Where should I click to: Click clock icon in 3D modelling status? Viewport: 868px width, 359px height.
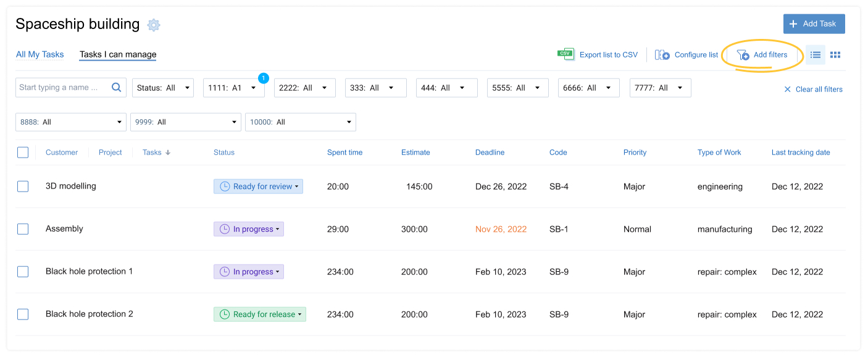[x=225, y=187]
